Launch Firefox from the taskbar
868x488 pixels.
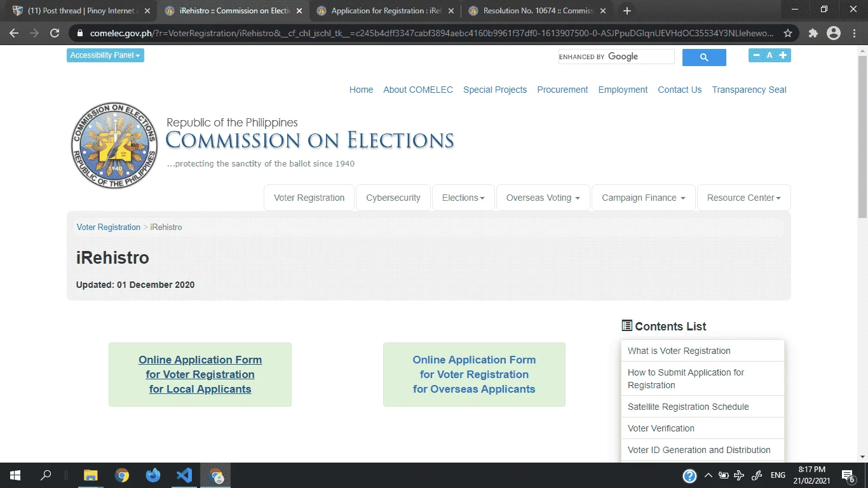click(x=153, y=475)
